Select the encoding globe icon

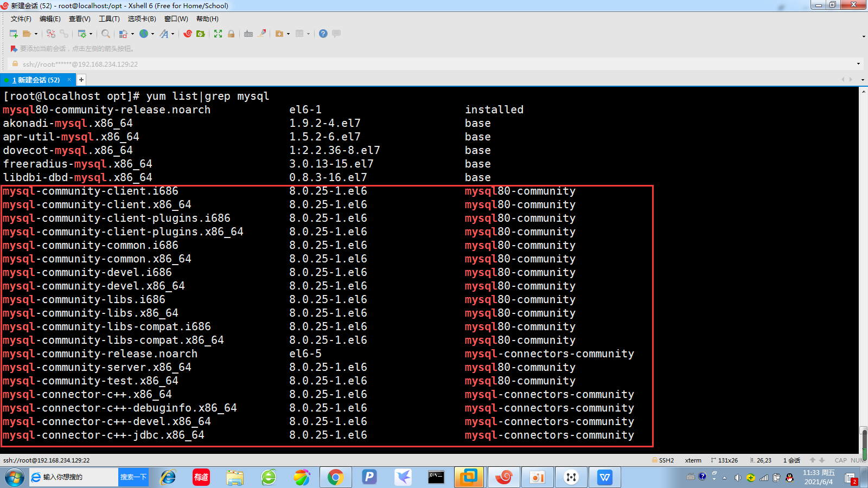(144, 33)
